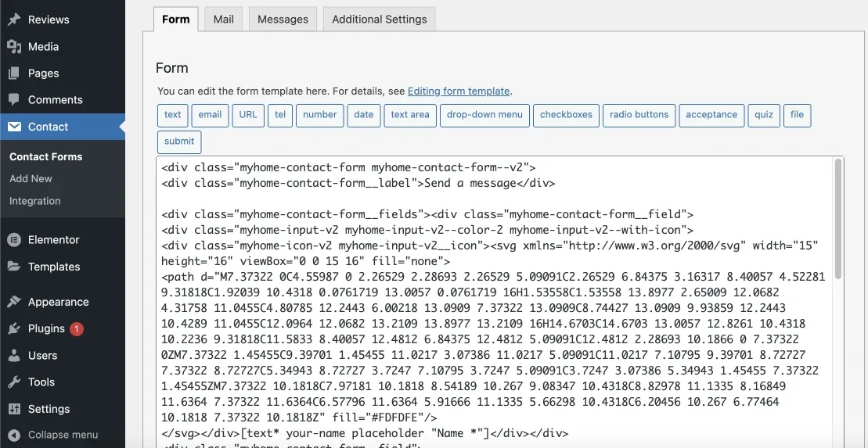
Task: Switch to the Form tab
Action: coord(175,20)
